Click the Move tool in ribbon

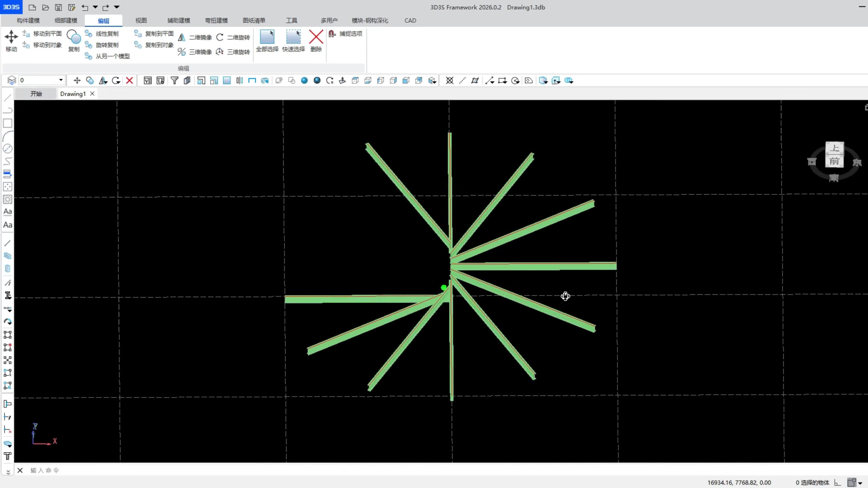[11, 37]
